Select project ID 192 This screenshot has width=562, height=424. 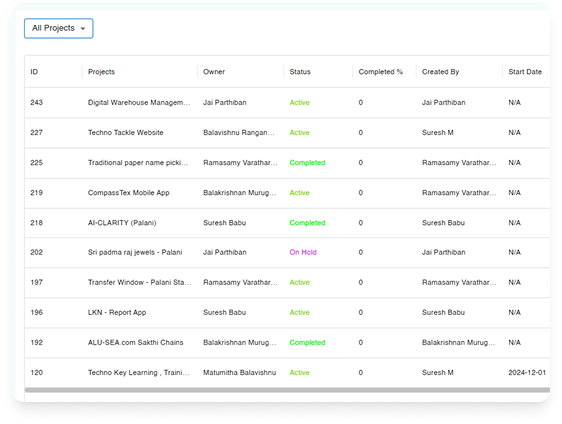pyautogui.click(x=37, y=343)
